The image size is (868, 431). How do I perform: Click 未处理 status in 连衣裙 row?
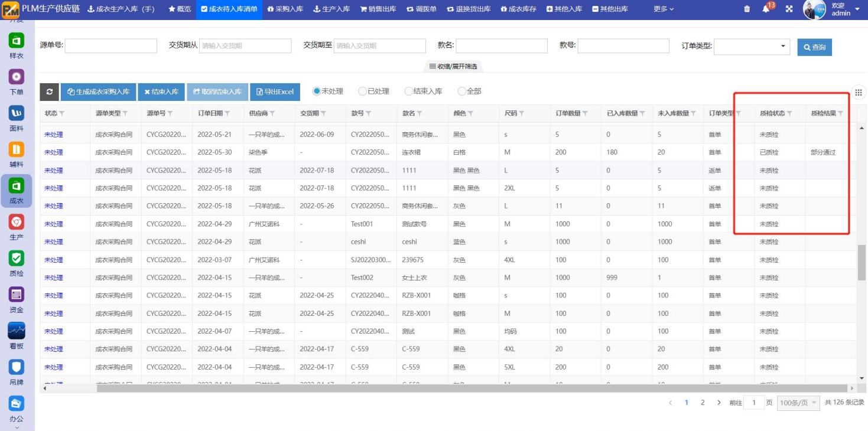tap(54, 152)
